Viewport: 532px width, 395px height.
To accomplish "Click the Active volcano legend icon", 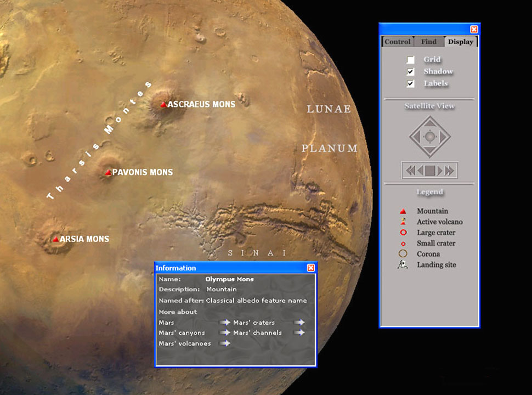I will [403, 222].
